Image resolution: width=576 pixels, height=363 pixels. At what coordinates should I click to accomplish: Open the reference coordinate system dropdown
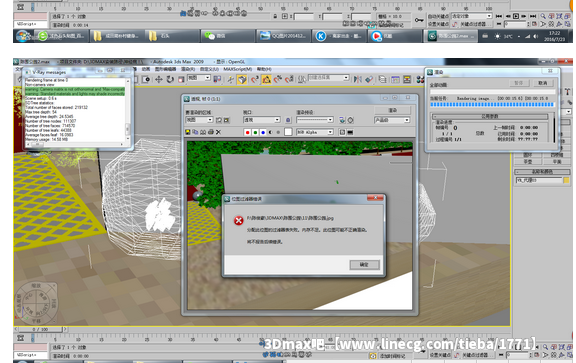[x=199, y=78]
